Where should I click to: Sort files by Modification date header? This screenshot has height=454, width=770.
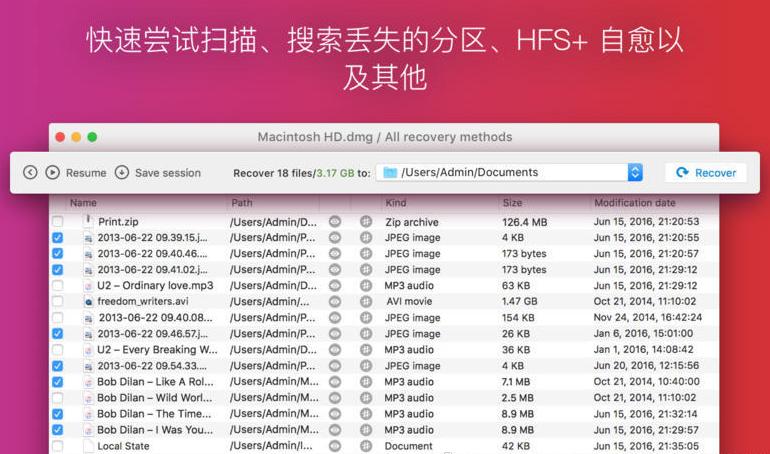coord(634,203)
